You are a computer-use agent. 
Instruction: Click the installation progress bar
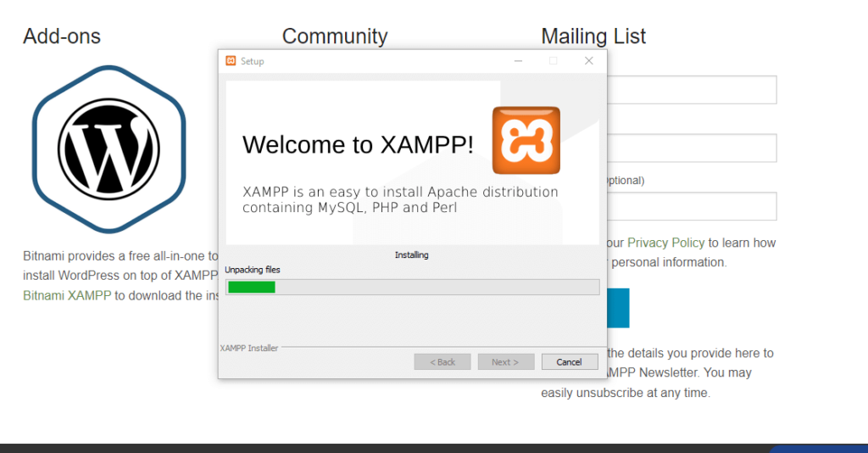[413, 287]
